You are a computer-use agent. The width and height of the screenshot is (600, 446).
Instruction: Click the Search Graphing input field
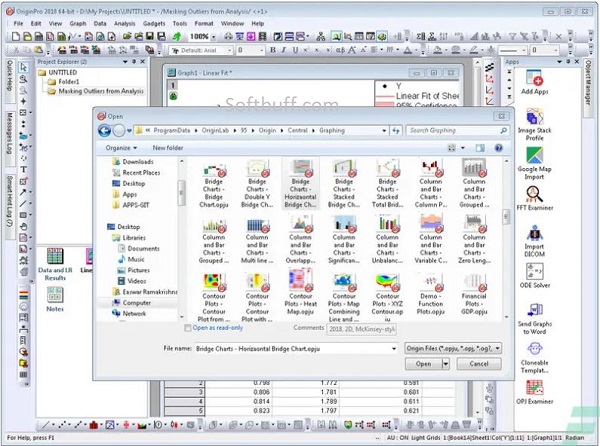(x=457, y=130)
